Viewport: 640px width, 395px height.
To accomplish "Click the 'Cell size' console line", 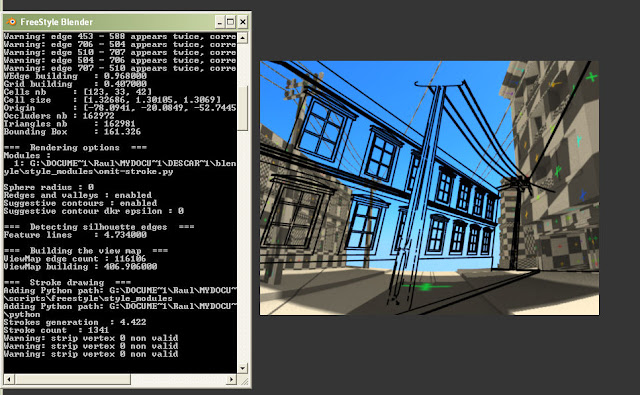I will pyautogui.click(x=112, y=100).
